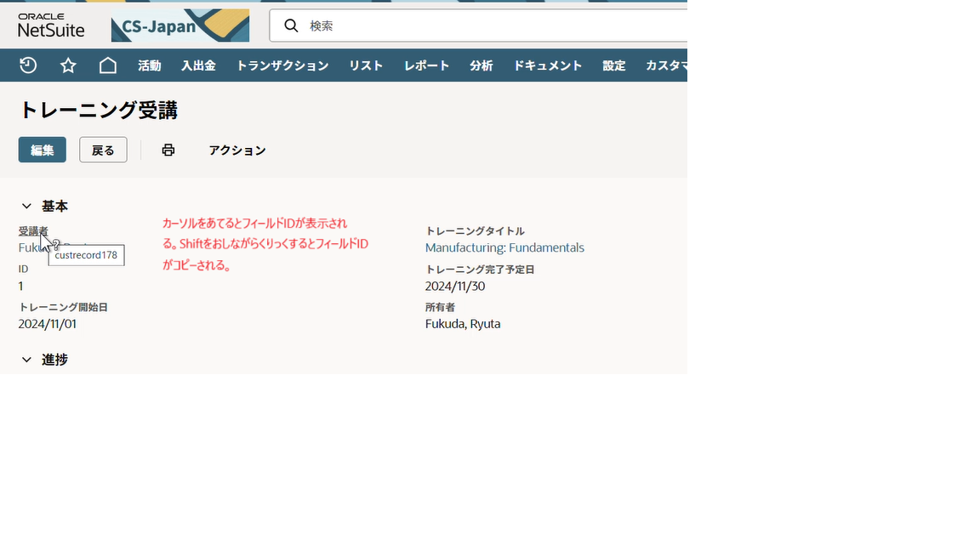Open the アクション dropdown
The height and width of the screenshot is (551, 980).
pos(237,150)
